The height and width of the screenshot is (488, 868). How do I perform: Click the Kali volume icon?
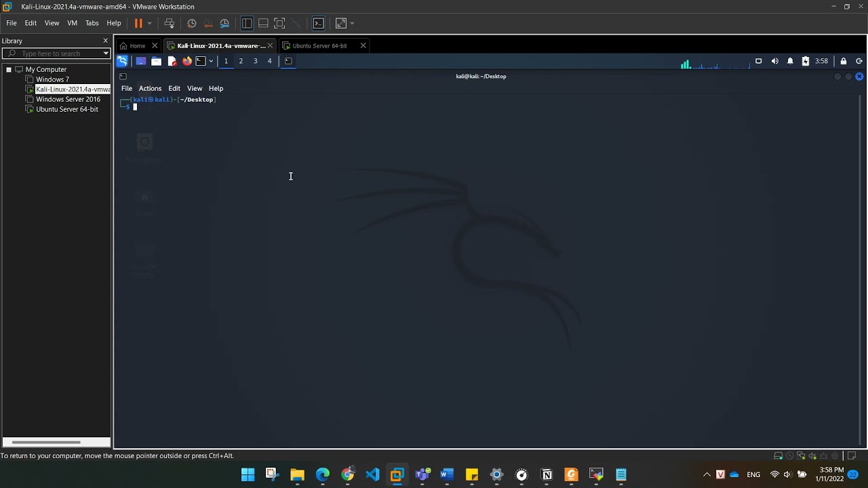774,61
